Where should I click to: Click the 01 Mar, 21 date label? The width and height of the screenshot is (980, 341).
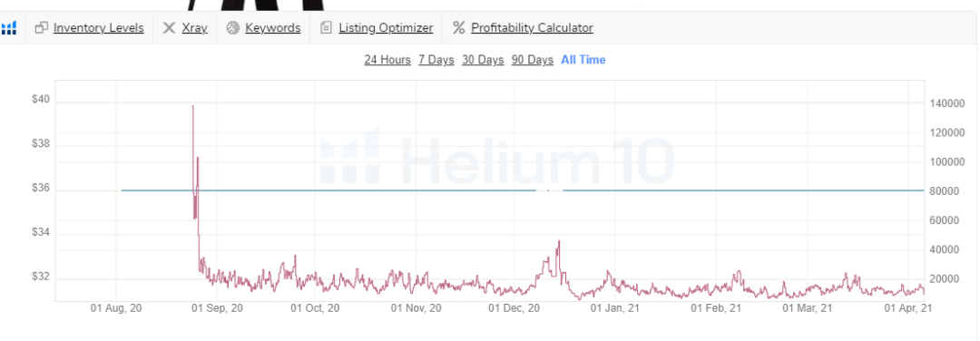pos(808,308)
